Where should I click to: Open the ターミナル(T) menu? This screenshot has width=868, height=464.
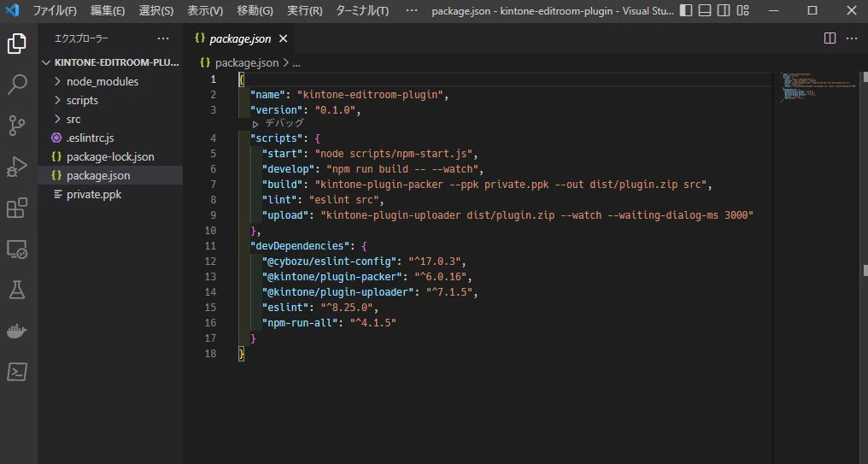362,10
